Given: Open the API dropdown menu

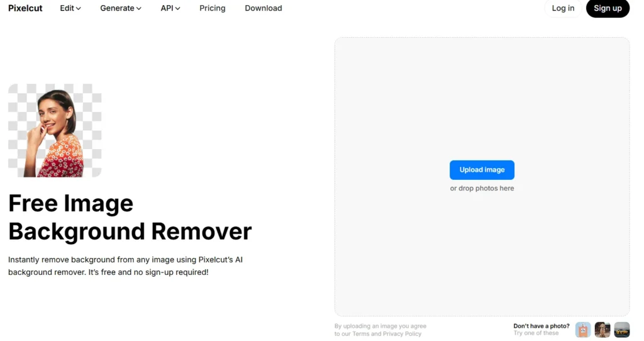Looking at the screenshot, I should coord(170,8).
